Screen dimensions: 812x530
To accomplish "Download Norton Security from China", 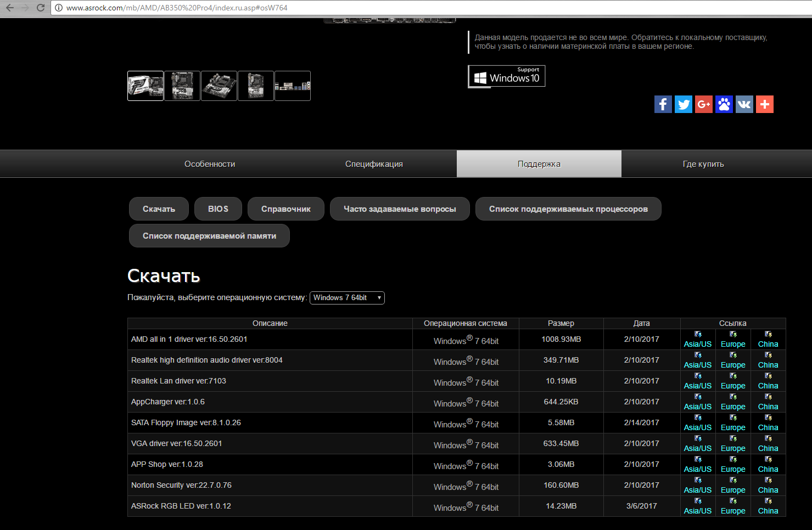I will tap(768, 485).
